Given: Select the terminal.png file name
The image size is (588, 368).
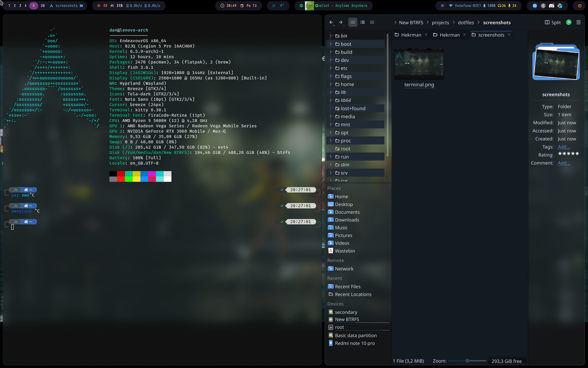Looking at the screenshot, I should tap(419, 85).
